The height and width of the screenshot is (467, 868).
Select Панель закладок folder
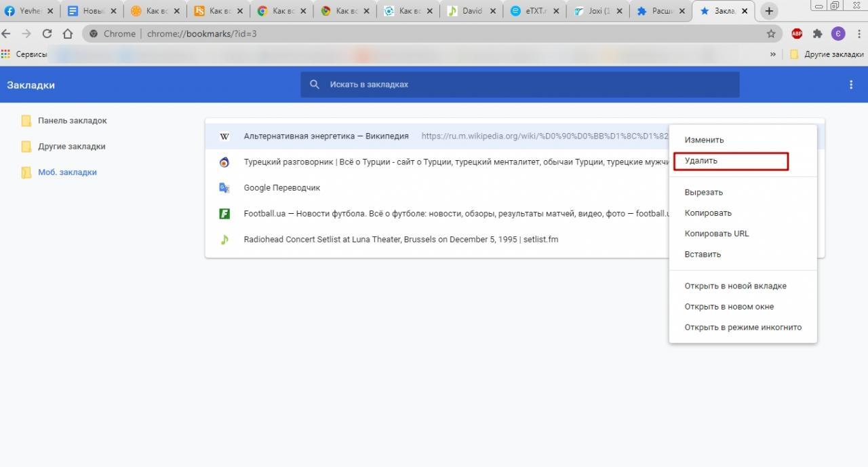click(x=64, y=121)
